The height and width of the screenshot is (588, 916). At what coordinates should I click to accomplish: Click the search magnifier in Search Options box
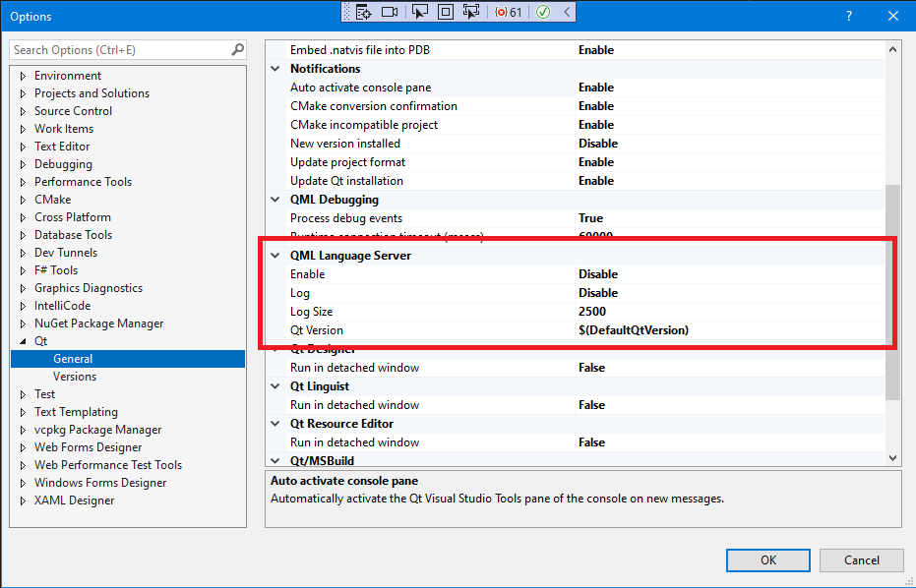[237, 49]
